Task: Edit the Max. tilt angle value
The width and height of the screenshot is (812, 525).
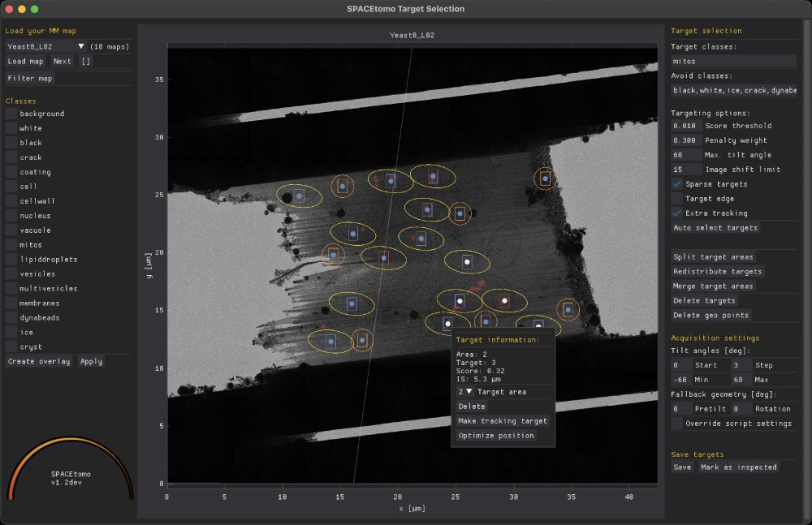Action: pos(685,155)
